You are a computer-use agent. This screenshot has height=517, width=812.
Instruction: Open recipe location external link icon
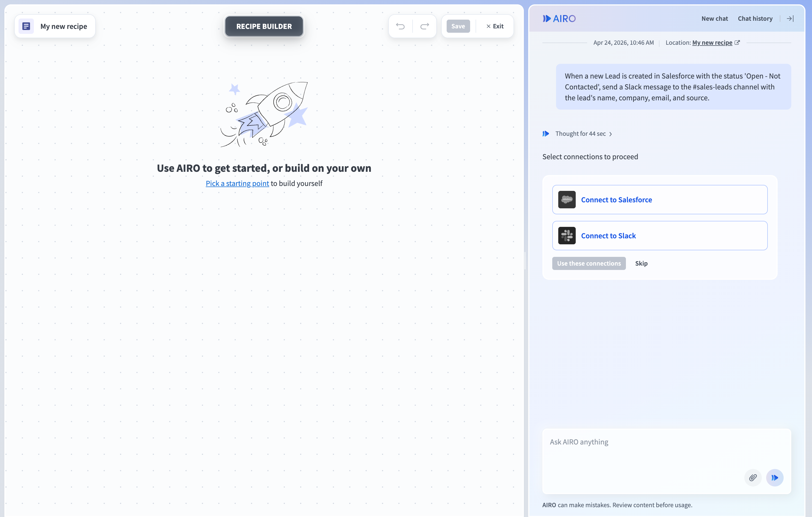point(737,43)
